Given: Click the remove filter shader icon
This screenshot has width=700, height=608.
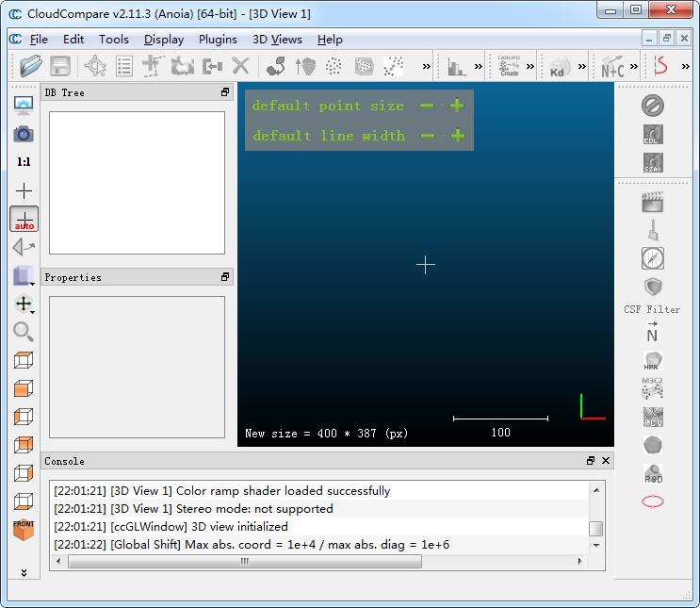Looking at the screenshot, I should [652, 105].
